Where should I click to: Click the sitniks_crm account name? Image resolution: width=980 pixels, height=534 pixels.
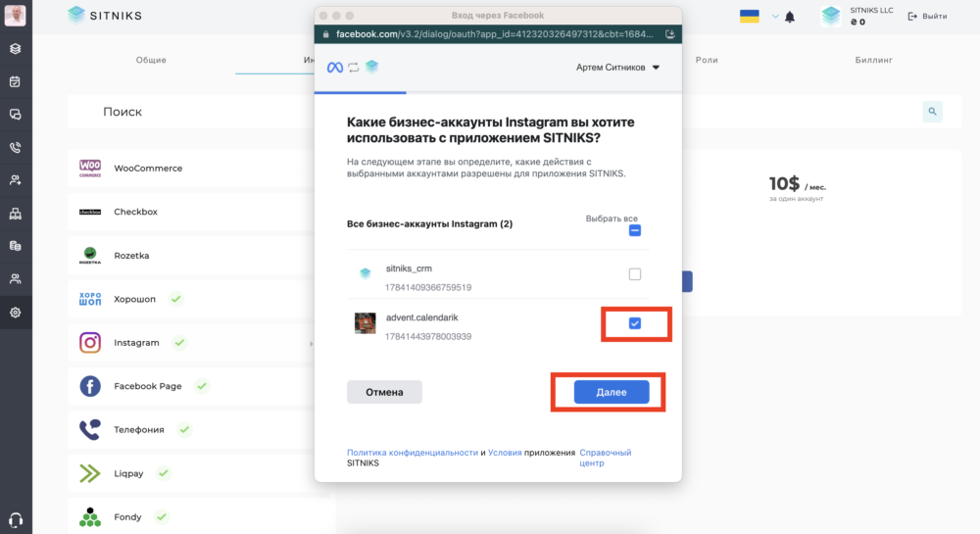[409, 268]
